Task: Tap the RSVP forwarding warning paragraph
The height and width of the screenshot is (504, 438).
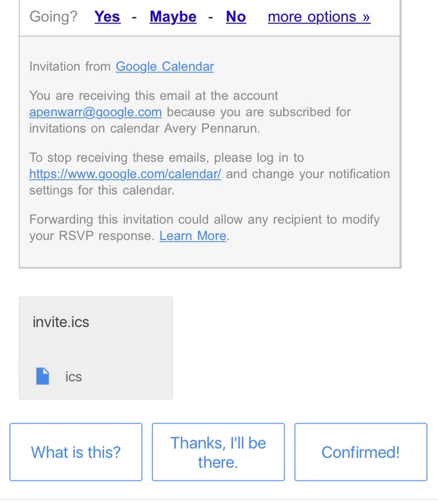Action: pos(204,228)
